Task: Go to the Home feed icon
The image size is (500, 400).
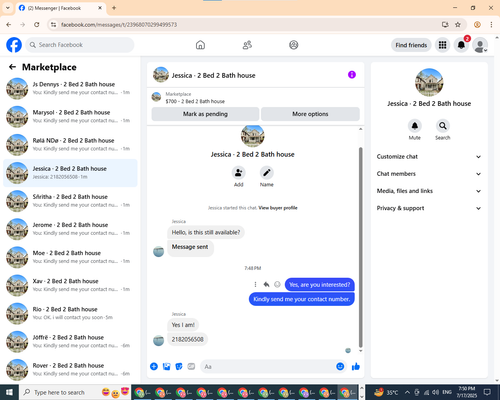Action: pyautogui.click(x=200, y=45)
